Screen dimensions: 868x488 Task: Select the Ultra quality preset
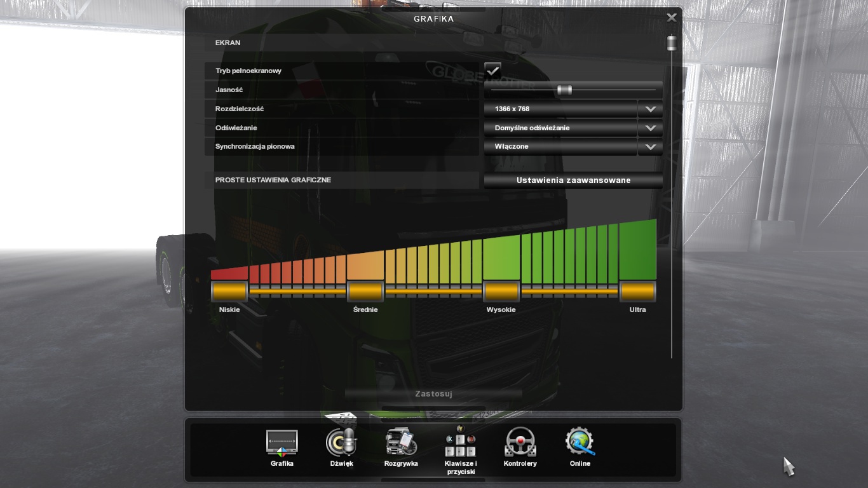(x=637, y=292)
